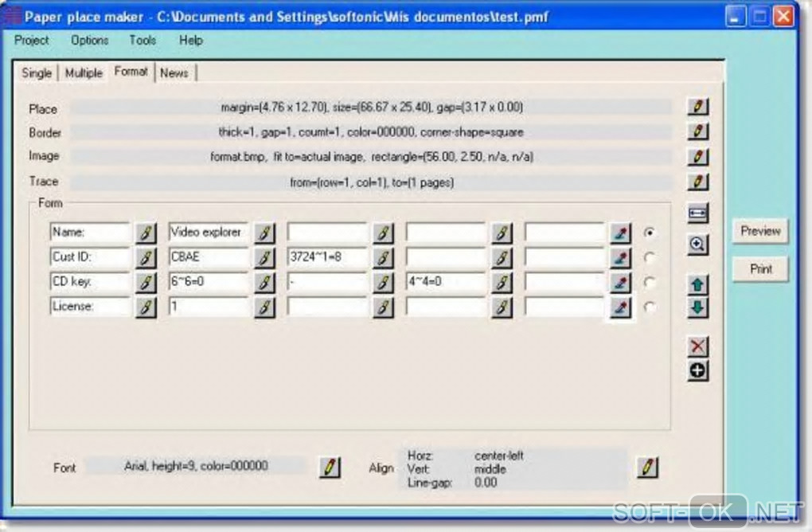Switch to the Multiple tab
Screen dimensions: 812x532
click(84, 73)
